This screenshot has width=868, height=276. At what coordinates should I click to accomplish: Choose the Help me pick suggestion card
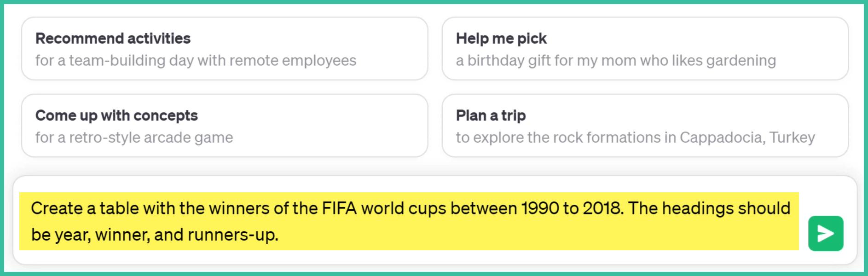tap(645, 49)
